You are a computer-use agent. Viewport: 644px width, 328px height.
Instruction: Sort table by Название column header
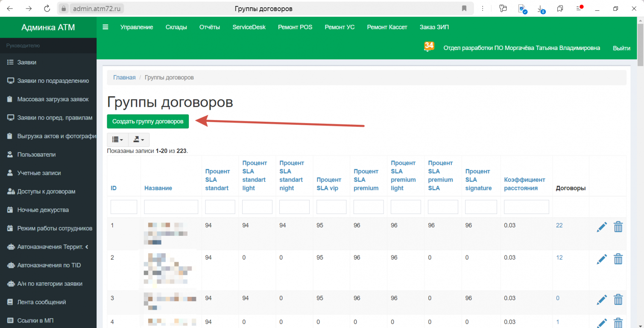(x=158, y=188)
